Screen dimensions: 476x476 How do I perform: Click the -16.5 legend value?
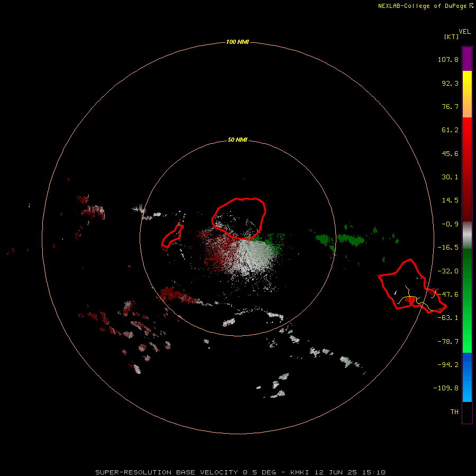pos(448,248)
